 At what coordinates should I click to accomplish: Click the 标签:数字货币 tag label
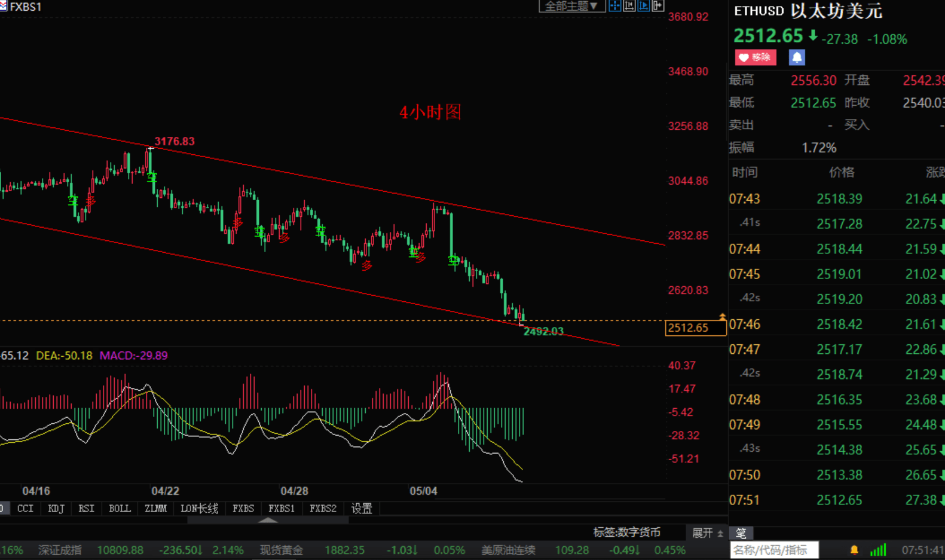626,533
